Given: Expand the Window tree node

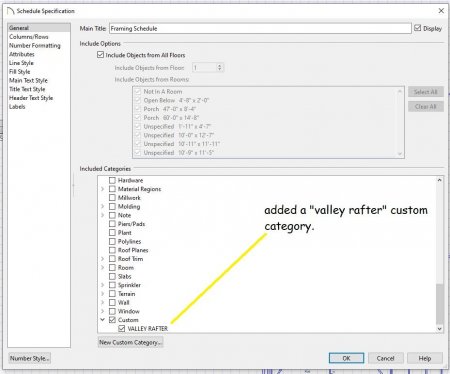Looking at the screenshot, I should coord(103,311).
